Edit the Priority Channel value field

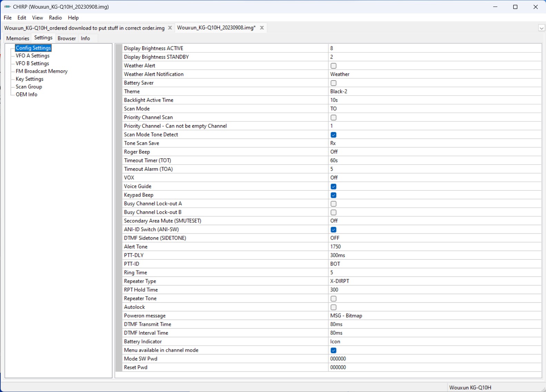435,126
